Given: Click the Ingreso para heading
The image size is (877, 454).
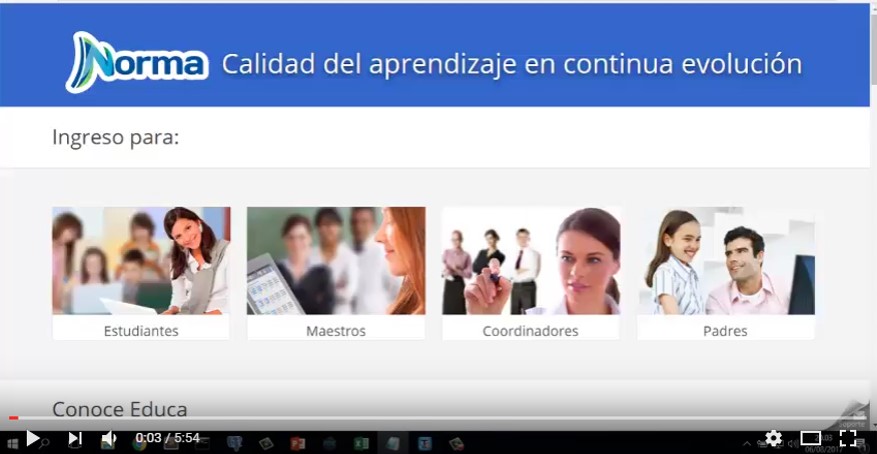Looking at the screenshot, I should tap(115, 137).
